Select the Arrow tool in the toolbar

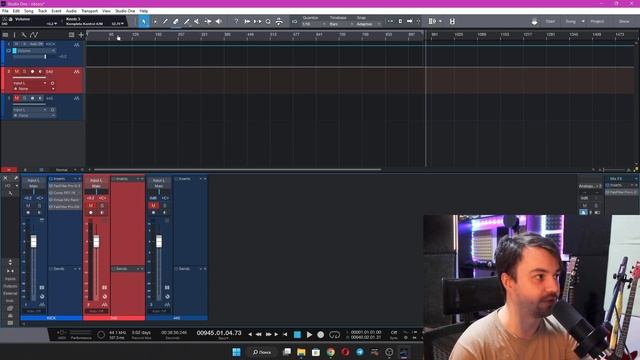coord(144,21)
